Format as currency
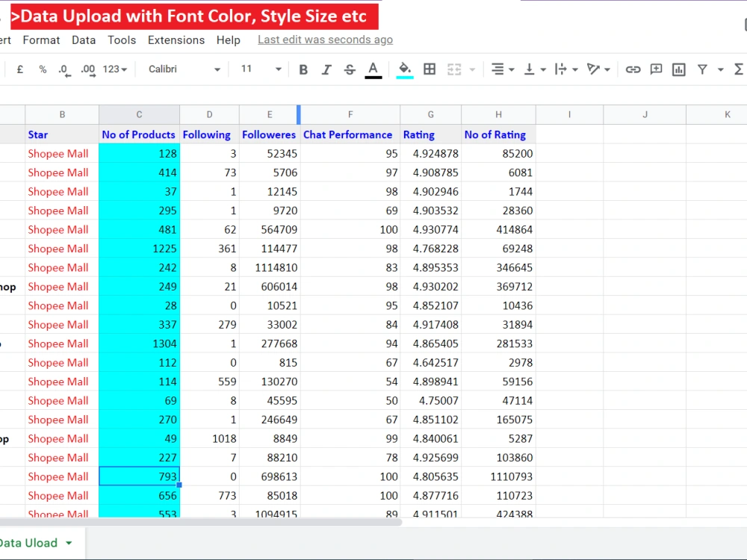747x560 pixels. coord(19,69)
